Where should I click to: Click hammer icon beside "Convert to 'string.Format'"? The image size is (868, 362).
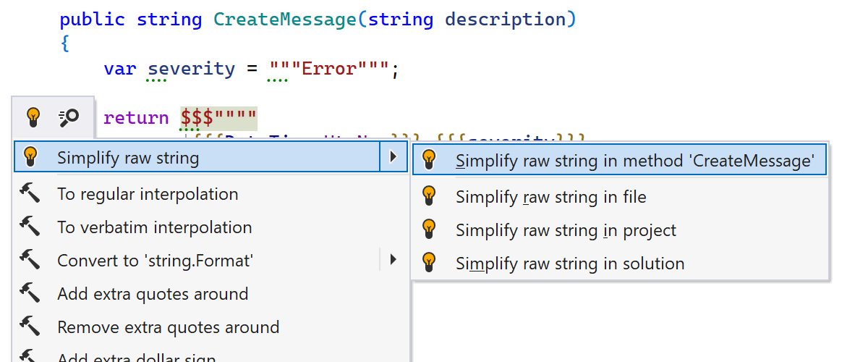click(x=30, y=259)
